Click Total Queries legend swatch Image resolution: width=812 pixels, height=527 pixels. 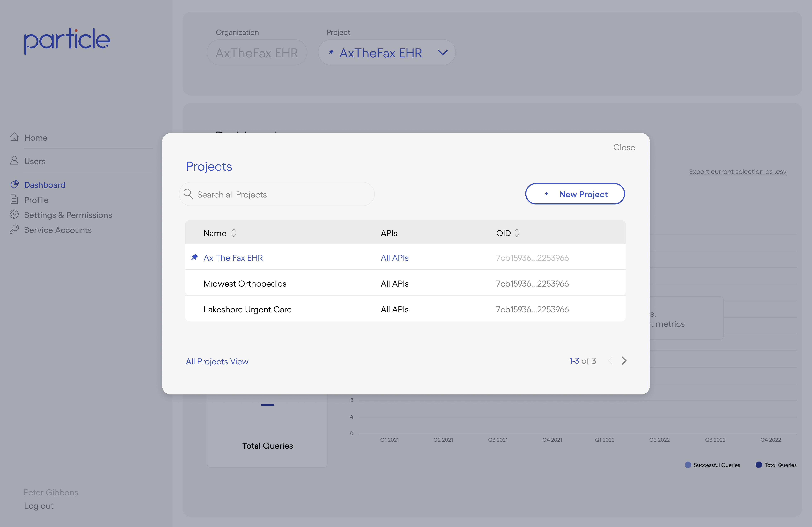click(x=759, y=465)
